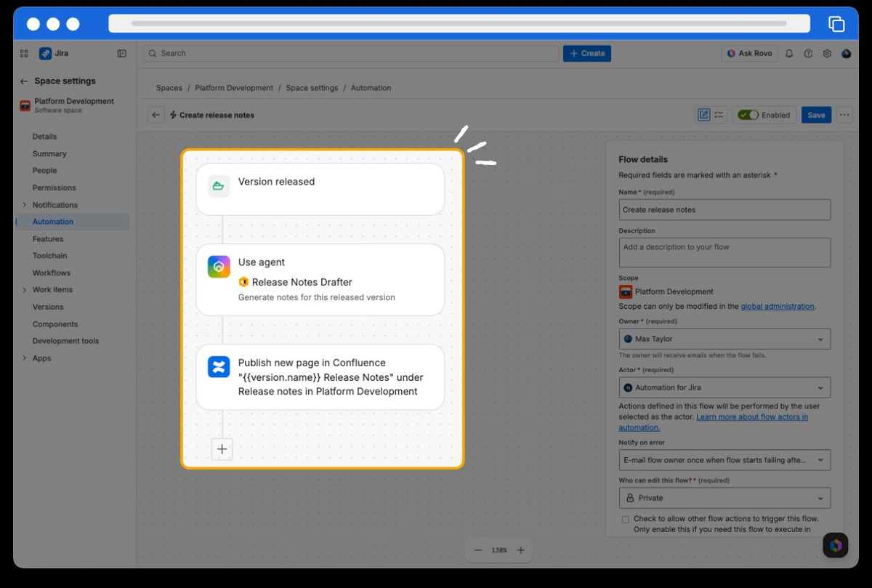This screenshot has width=872, height=588.
Task: Open Summary in the sidebar
Action: pos(49,154)
